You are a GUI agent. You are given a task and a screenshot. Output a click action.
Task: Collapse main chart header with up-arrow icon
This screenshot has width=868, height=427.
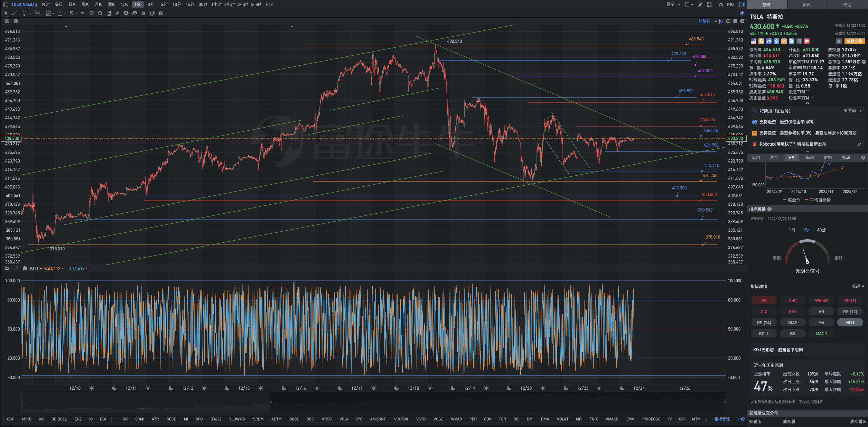point(16,21)
